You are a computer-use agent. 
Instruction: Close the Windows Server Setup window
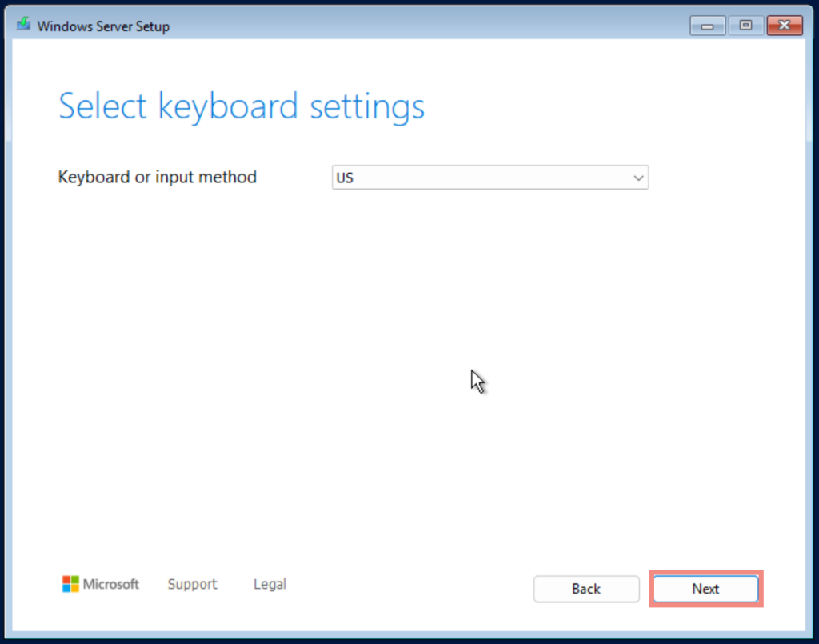(x=784, y=25)
